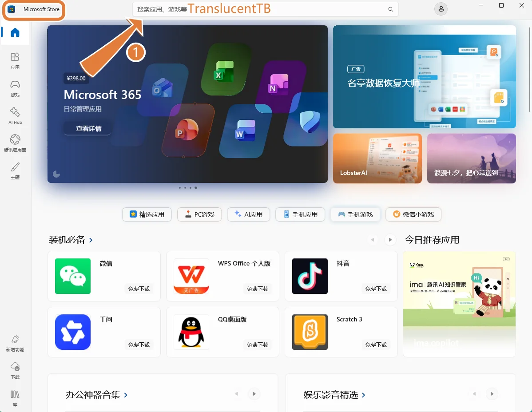Screen dimensions: 532x412
Task: Click the 今日推荐应用 heading
Action: [x=432, y=240]
